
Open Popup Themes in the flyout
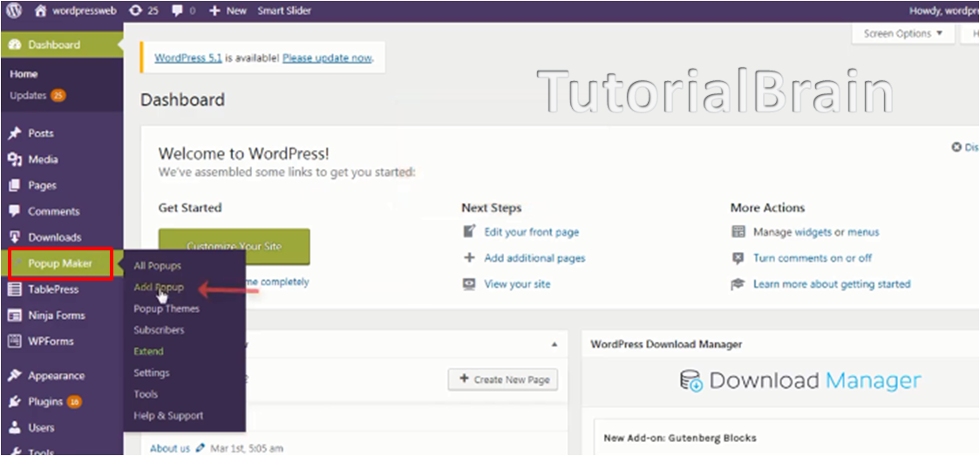point(167,309)
